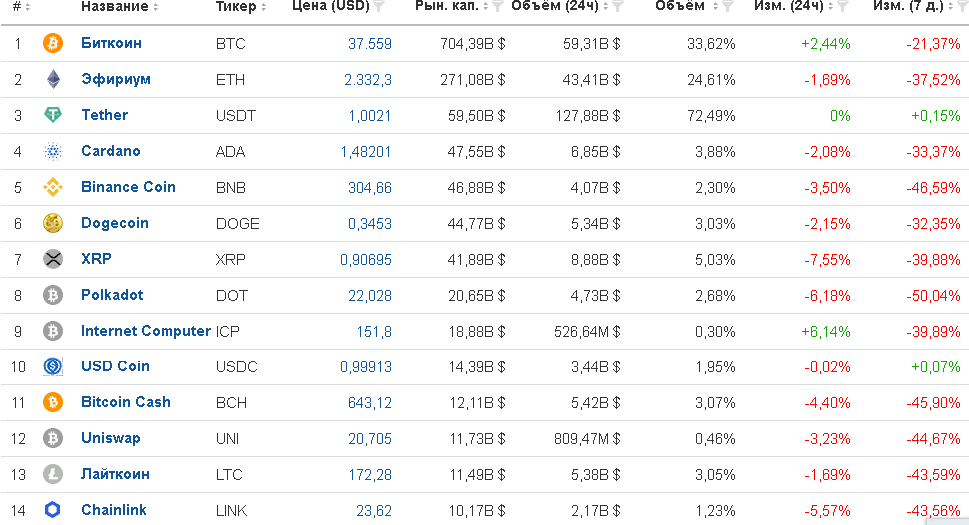Screen dimensions: 969x525
Task: Click the Chainlink blue hexagon icon
Action: pos(53,510)
